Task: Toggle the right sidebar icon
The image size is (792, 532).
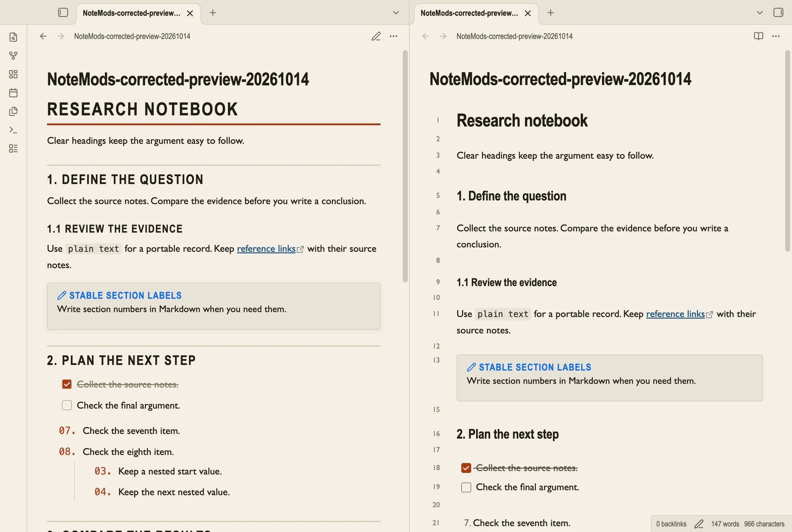Action: coord(778,13)
